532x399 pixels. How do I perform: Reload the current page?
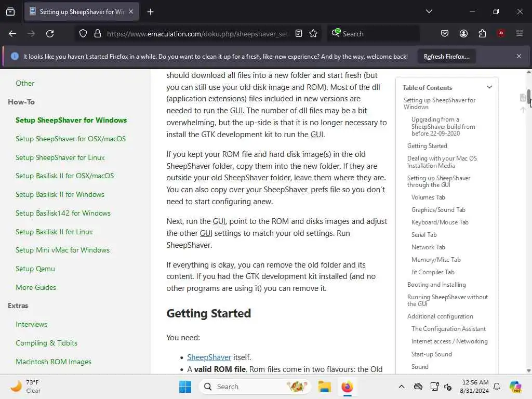click(x=50, y=34)
